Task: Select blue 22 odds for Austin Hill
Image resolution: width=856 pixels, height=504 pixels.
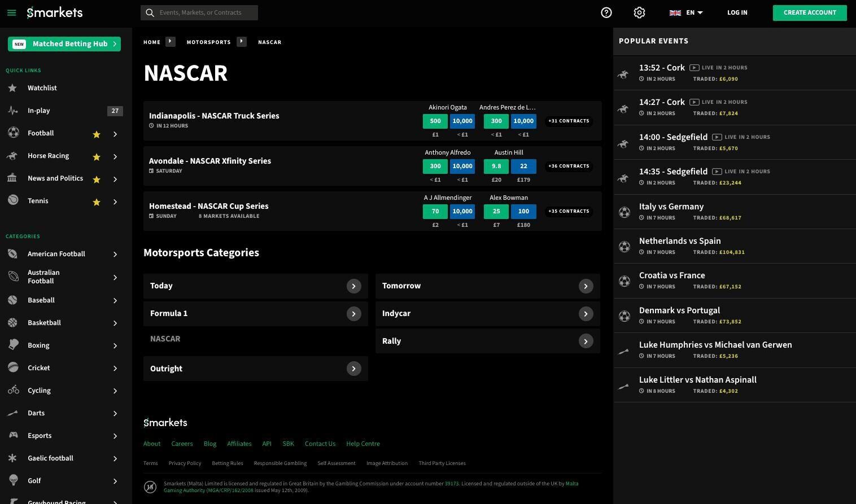Action: [523, 166]
